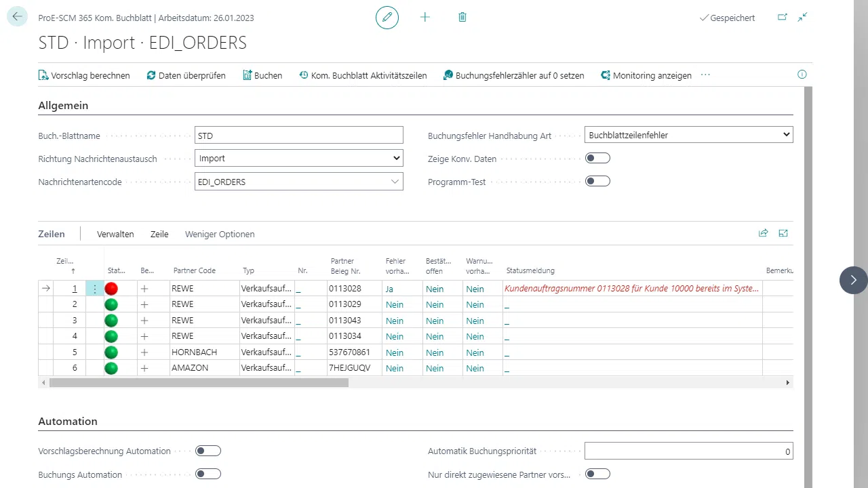Click Buch.-Blattname input field

click(x=298, y=135)
